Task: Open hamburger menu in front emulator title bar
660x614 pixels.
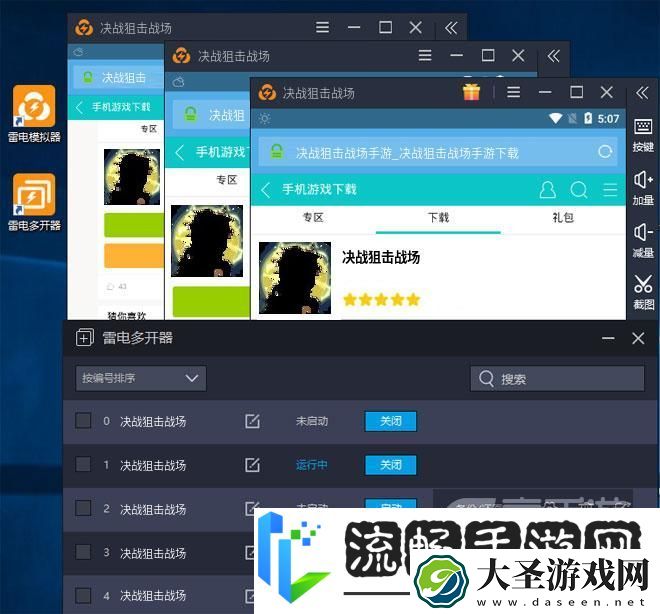Action: point(513,92)
